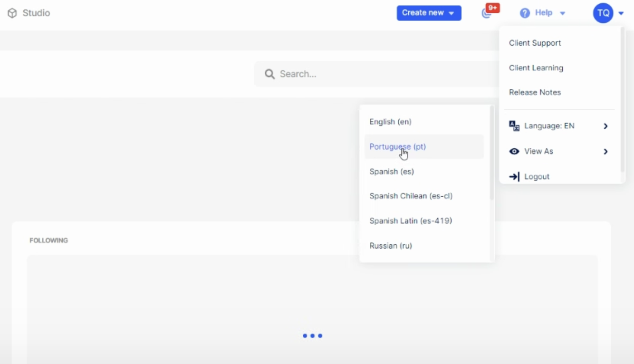Select Spanish Chilean (es-cl) language option
Image resolution: width=634 pixels, height=364 pixels.
tap(411, 196)
